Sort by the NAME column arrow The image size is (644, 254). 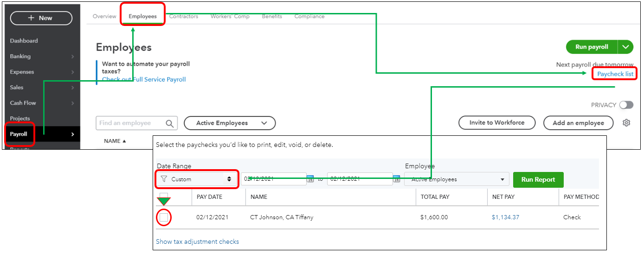tap(124, 141)
